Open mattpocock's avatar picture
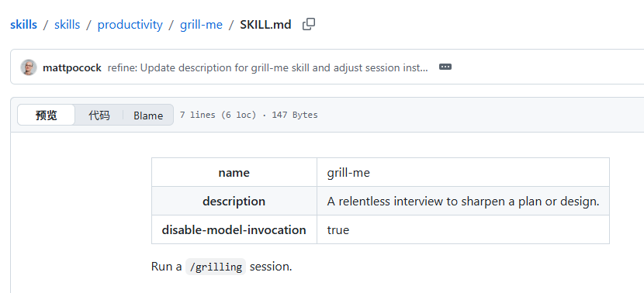Screen dimensions: 644x293 tap(29, 67)
